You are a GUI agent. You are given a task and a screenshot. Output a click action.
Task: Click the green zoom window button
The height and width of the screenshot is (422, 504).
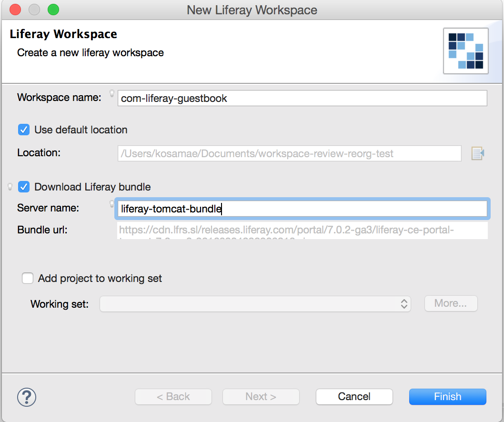53,10
